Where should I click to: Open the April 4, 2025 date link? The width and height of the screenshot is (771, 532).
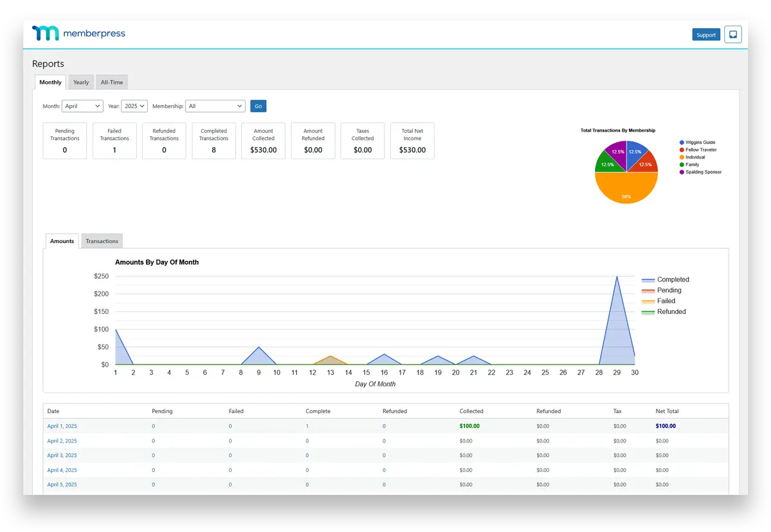[62, 470]
